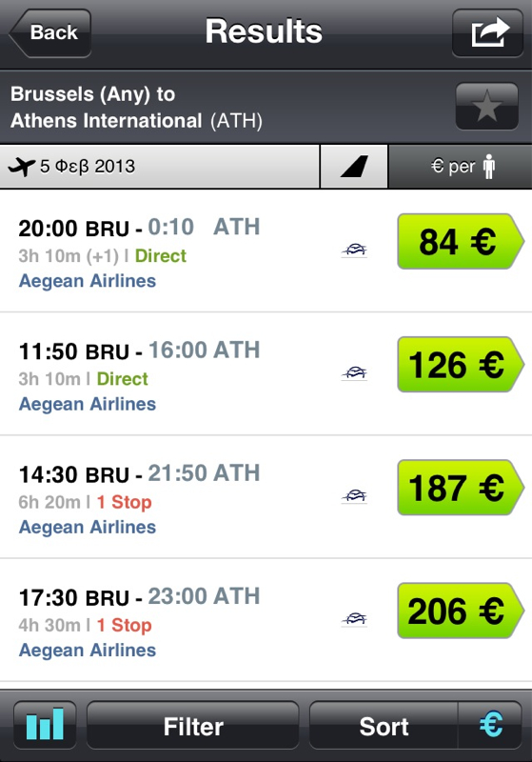
Task: Tap the Aegean logo on 206 € flight
Action: [x=354, y=619]
